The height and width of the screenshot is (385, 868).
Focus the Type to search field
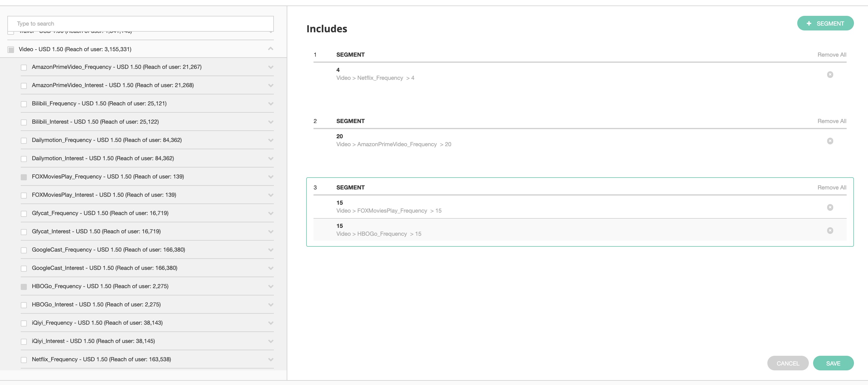(x=141, y=23)
